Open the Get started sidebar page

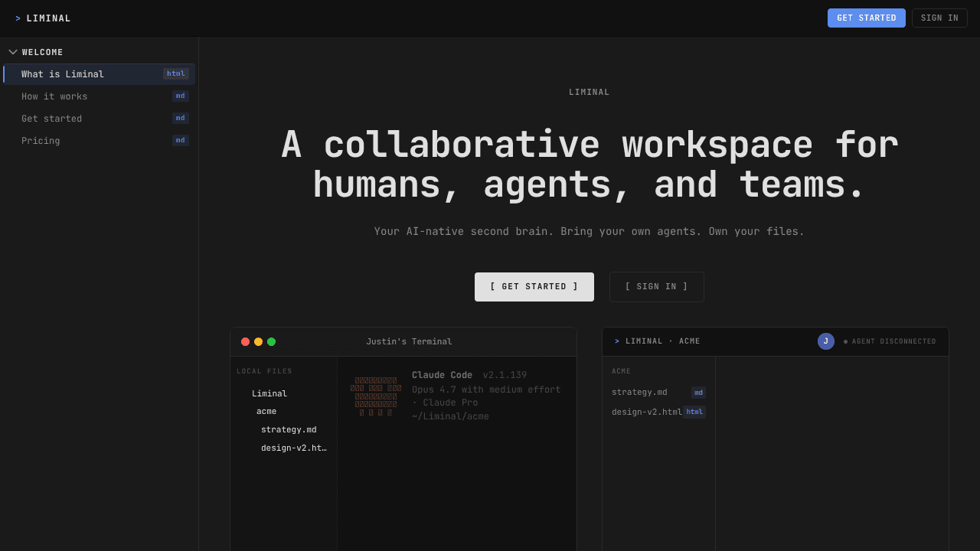point(99,119)
